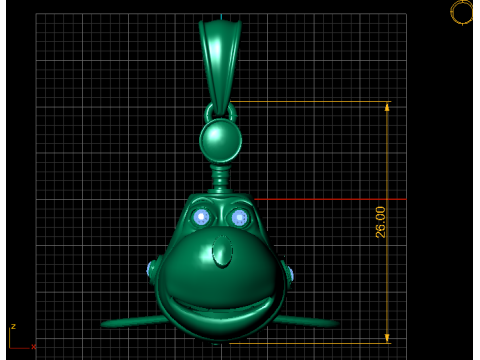
Task: Select the round bead below the bail
Action: 220,140
